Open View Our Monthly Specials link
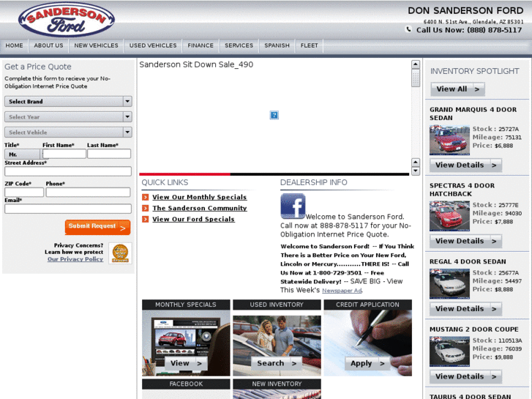 click(200, 197)
